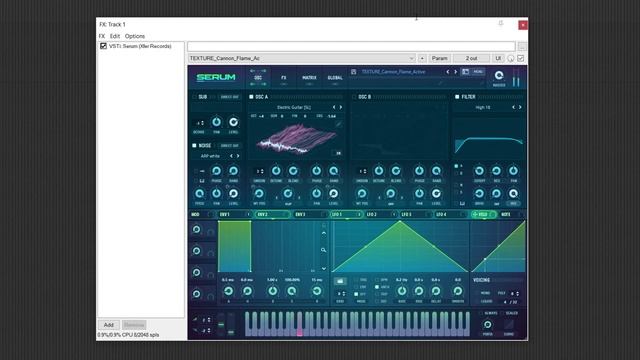Toggle filter routing A checkbox
640x360 pixels.
click(x=457, y=166)
